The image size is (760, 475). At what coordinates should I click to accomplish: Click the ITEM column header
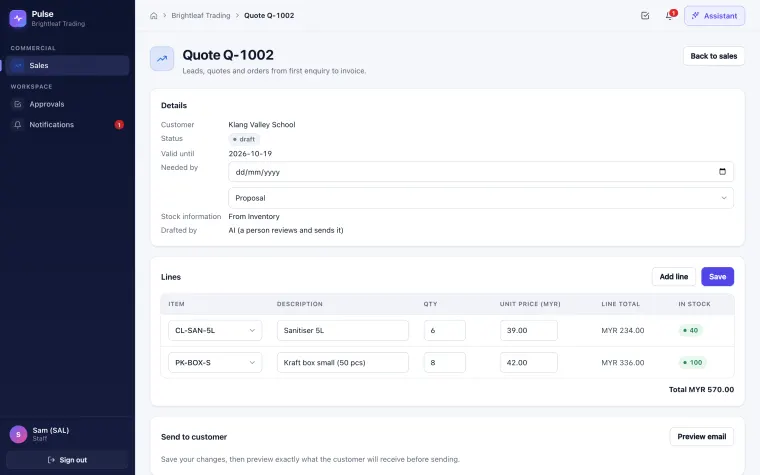[x=176, y=304]
